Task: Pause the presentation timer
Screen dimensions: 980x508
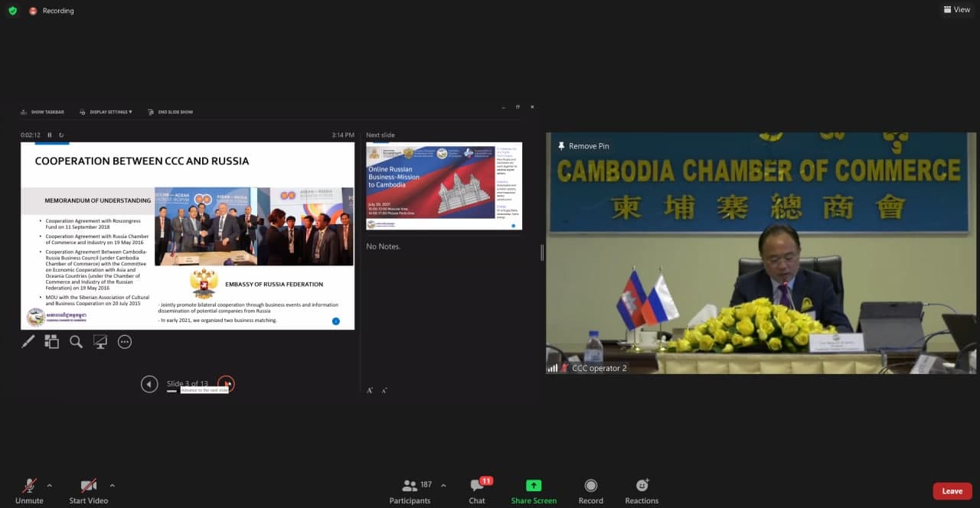Action: coord(50,135)
